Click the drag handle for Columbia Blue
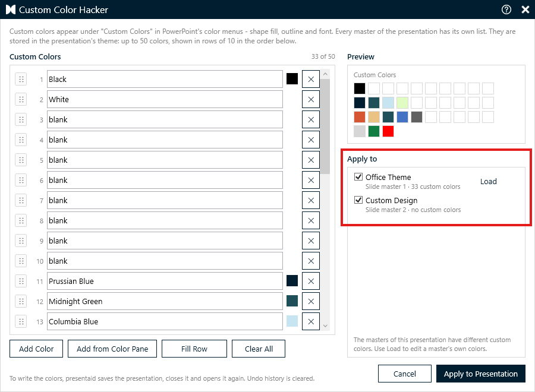Viewport: 535px width, 392px height. pyautogui.click(x=21, y=321)
